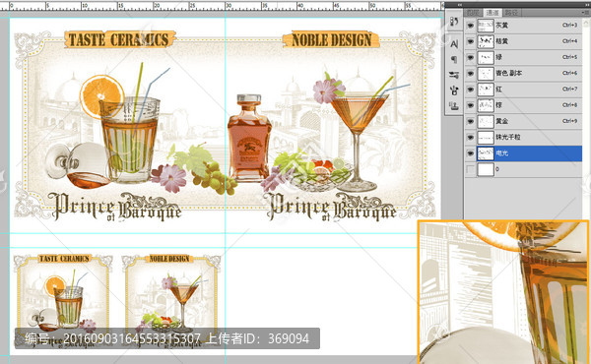Image resolution: width=591 pixels, height=364 pixels.
Task: Hide the selected 电光 channel
Action: [470, 153]
